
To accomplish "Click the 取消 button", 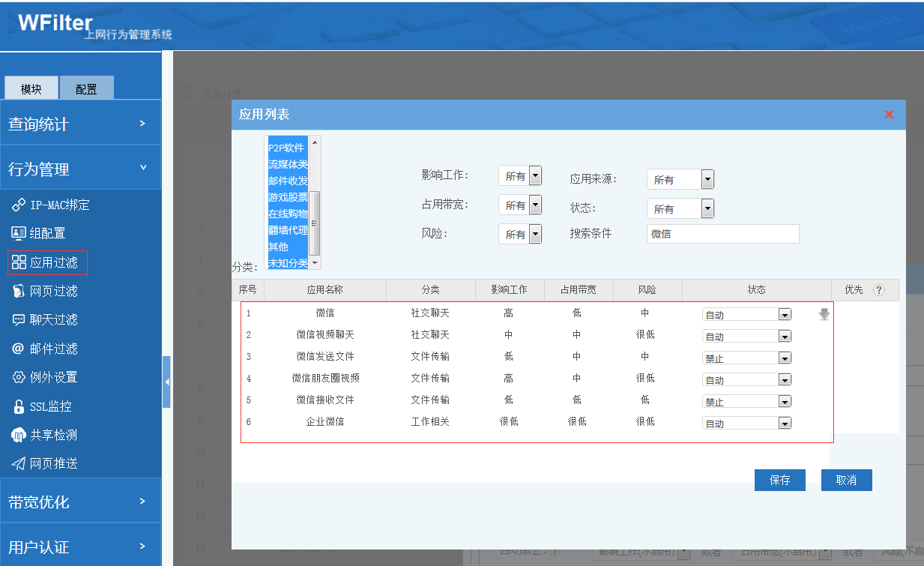I will [846, 480].
